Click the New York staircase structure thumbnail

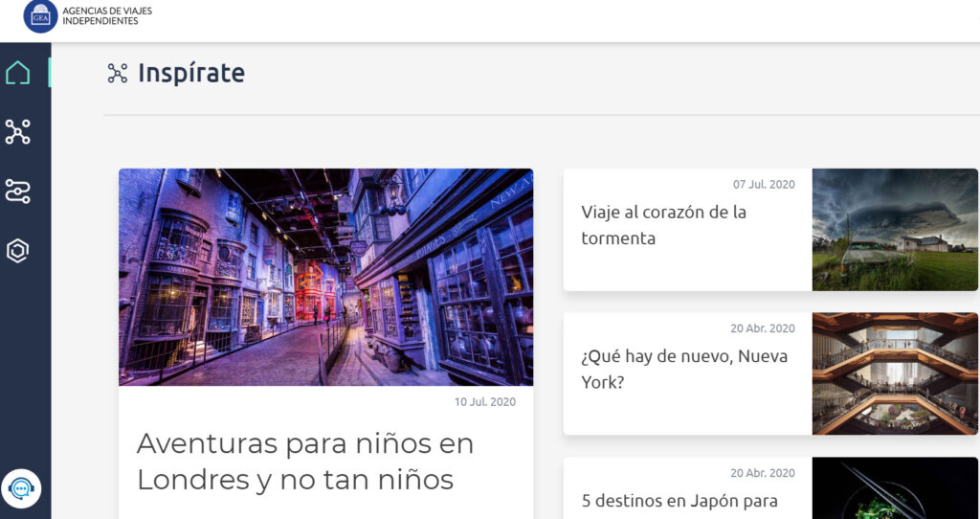895,373
